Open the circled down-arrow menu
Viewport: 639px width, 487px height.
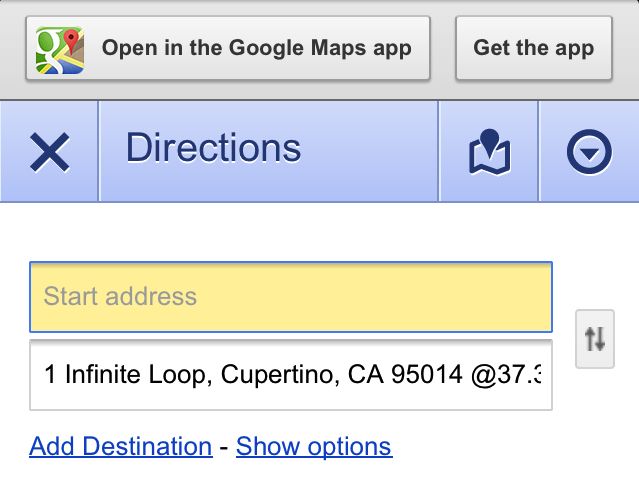(588, 152)
